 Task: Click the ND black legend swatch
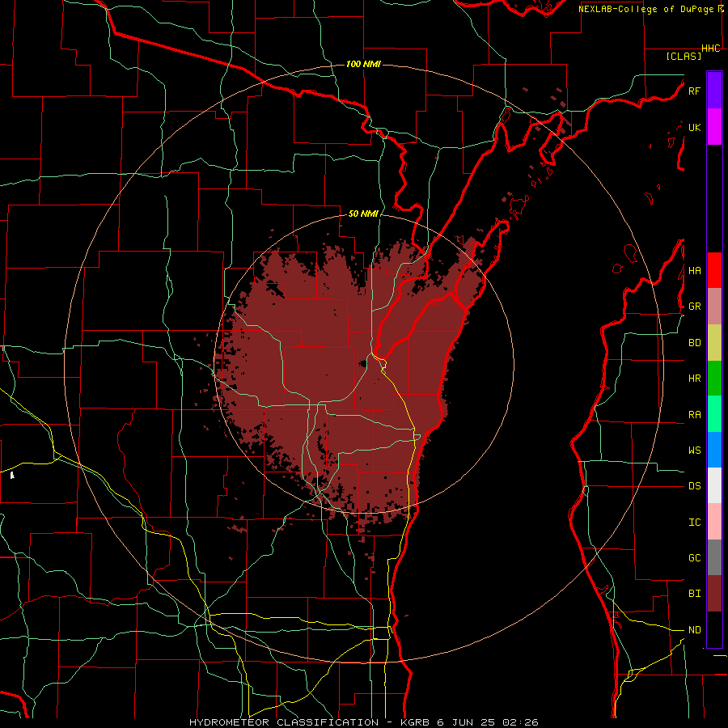[x=714, y=629]
